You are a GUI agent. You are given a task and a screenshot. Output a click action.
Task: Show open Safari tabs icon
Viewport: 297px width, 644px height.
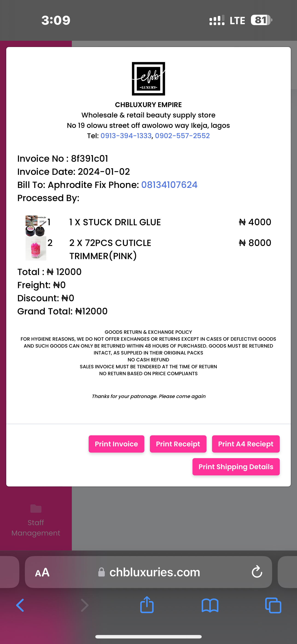(x=273, y=605)
